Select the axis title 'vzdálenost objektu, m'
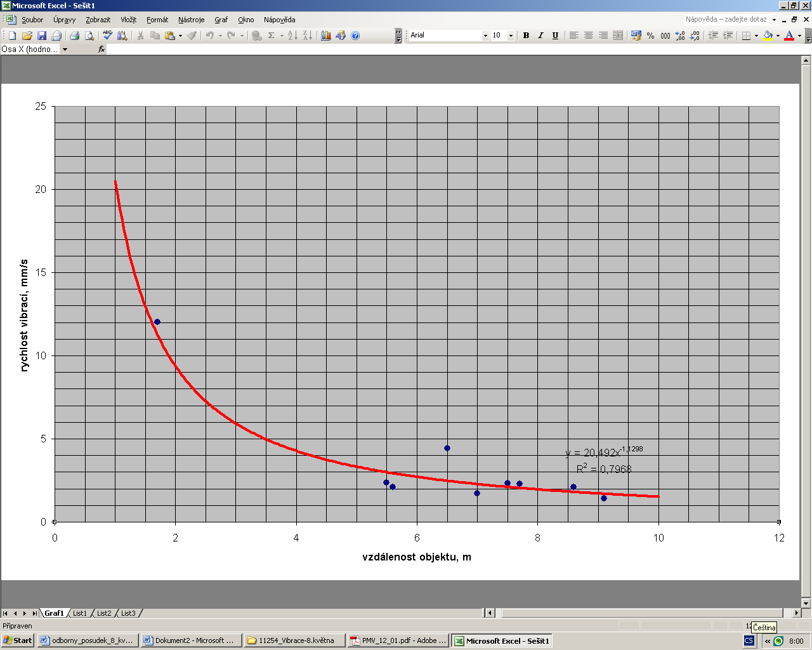The width and height of the screenshot is (812, 650). (417, 557)
